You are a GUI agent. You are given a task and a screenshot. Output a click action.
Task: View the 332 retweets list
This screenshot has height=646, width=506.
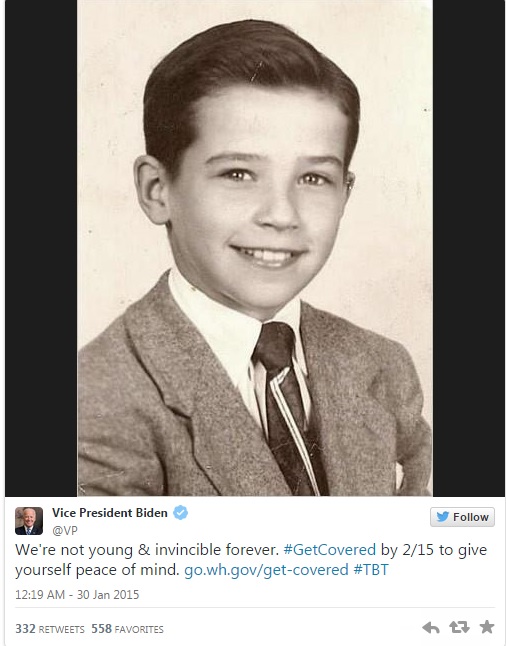[50, 629]
